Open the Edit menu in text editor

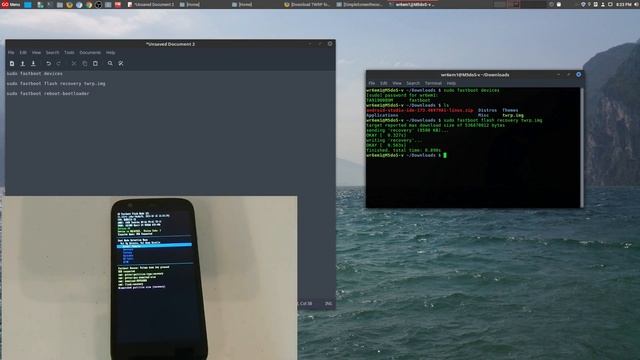coord(23,53)
